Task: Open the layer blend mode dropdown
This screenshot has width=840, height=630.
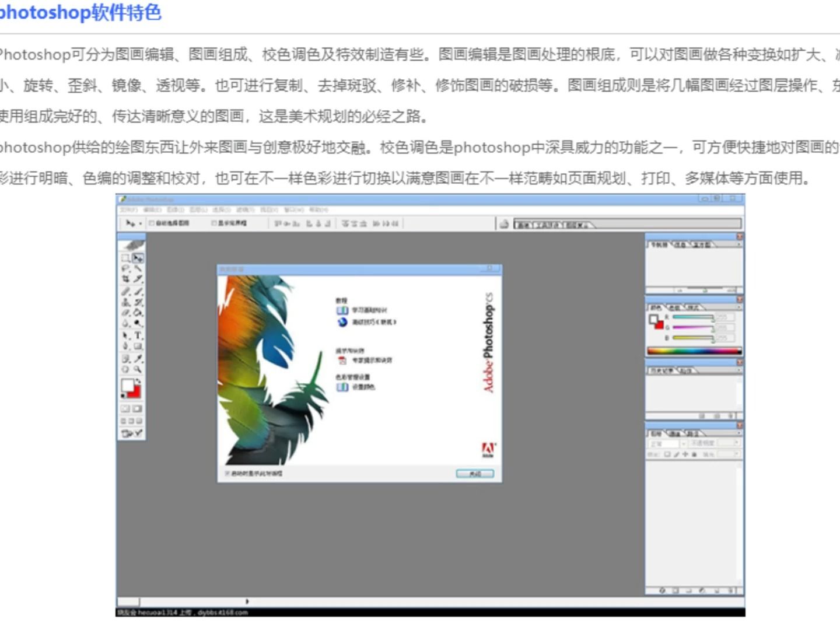Action: click(x=684, y=443)
